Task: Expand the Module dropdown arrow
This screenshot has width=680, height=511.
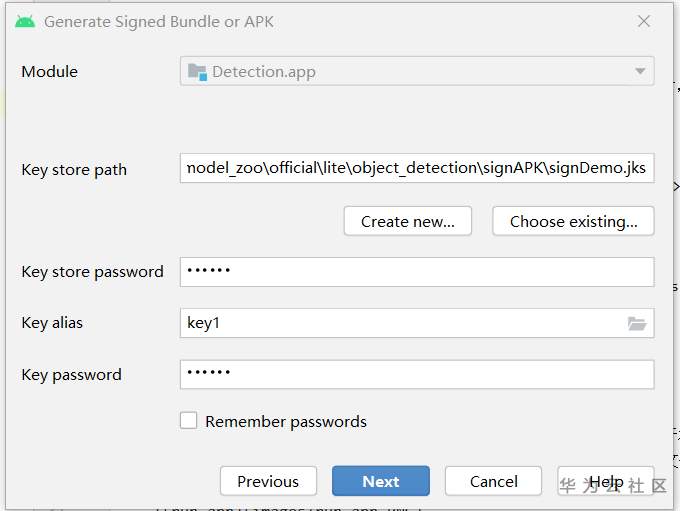Action: click(x=640, y=72)
